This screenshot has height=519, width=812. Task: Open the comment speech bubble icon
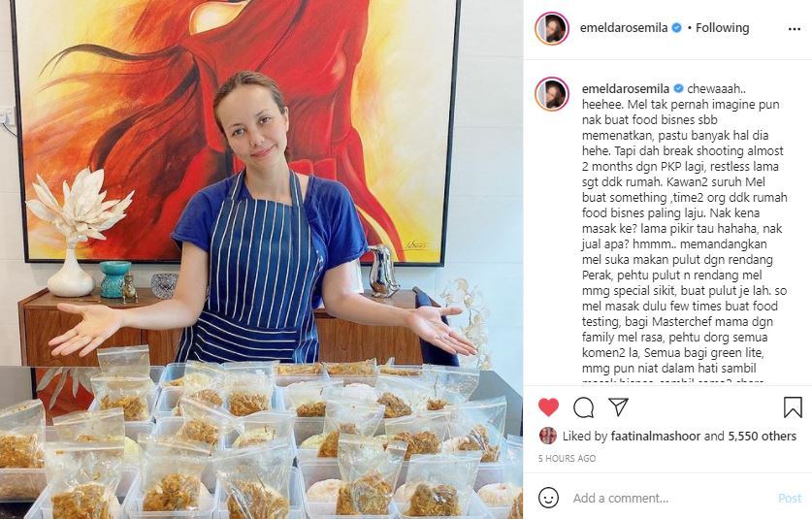click(584, 407)
